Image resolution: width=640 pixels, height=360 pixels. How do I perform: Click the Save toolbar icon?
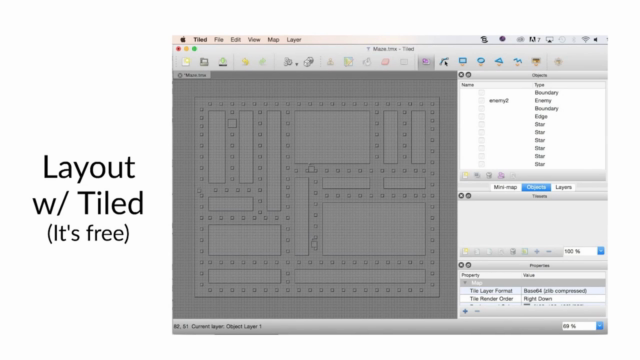(x=223, y=62)
